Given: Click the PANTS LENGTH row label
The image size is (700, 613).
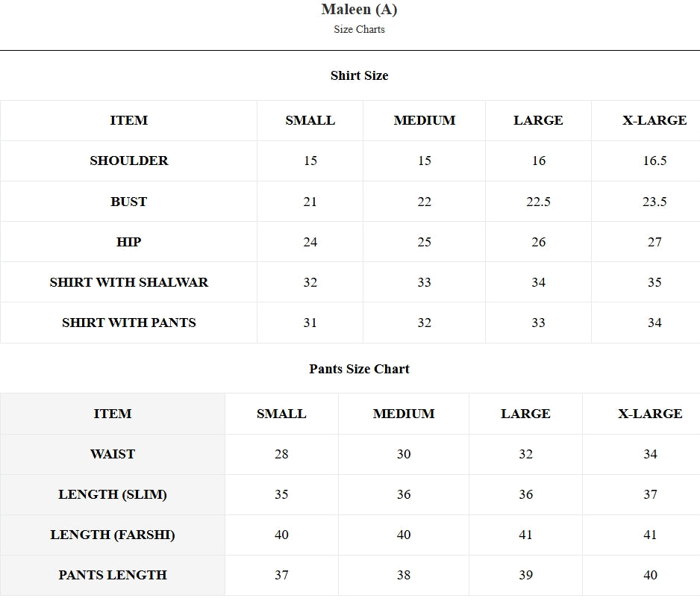Looking at the screenshot, I should click(113, 575).
